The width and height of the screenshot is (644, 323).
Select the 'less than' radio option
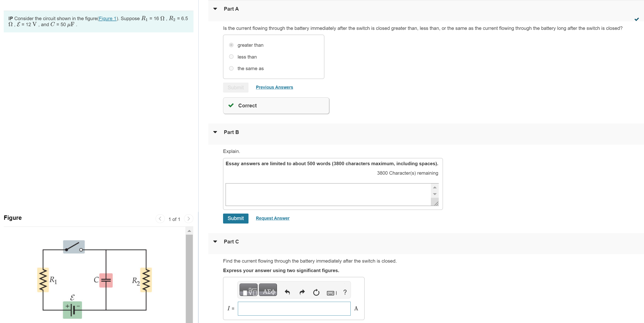[x=231, y=57]
